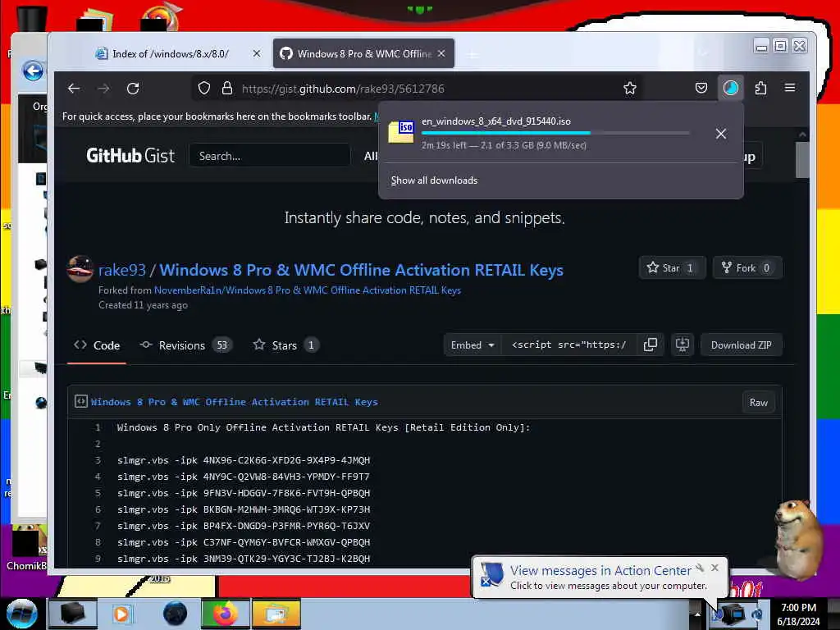Click key line ending 4JMQH
Screen dimensions: 840x630
click(x=244, y=460)
